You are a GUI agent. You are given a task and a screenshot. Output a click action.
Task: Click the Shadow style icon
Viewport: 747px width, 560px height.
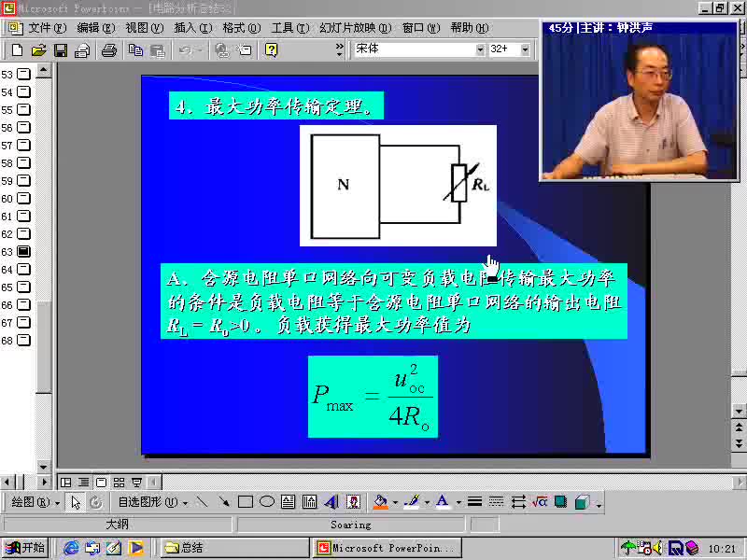click(x=561, y=501)
